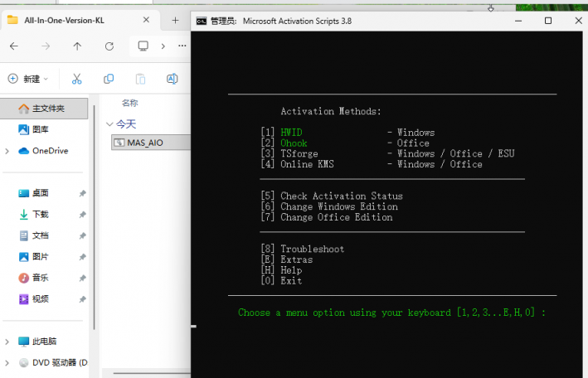The width and height of the screenshot is (588, 378).
Task: Click the cmd icon in console title bar
Action: tap(202, 21)
